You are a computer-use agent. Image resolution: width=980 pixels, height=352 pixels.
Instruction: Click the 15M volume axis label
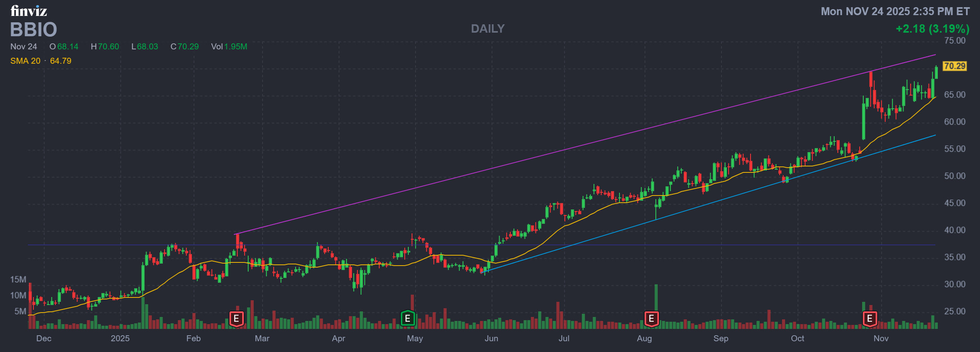coord(18,280)
